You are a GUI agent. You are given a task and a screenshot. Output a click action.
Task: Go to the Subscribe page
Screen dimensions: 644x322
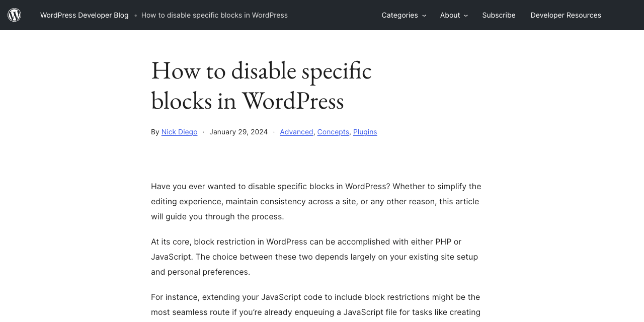(499, 15)
